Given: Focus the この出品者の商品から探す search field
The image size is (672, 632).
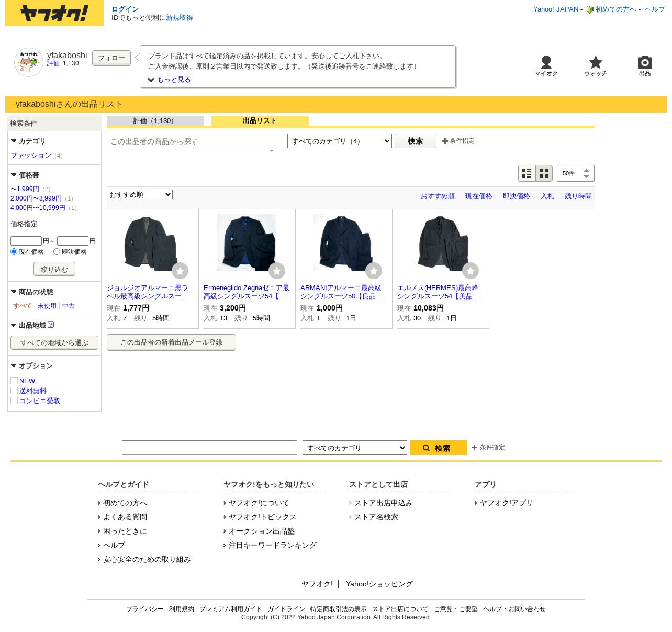Looking at the screenshot, I should pos(194,141).
